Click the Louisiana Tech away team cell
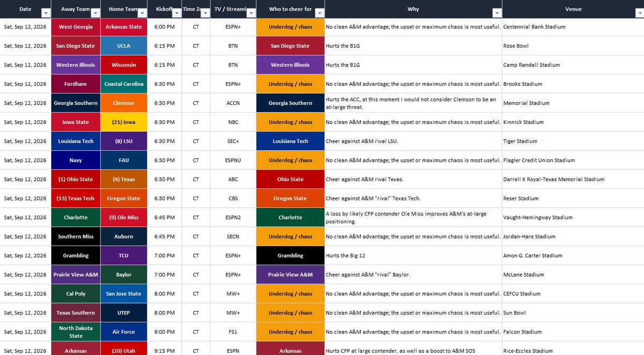Screen dimensions: 644x355 (76, 141)
